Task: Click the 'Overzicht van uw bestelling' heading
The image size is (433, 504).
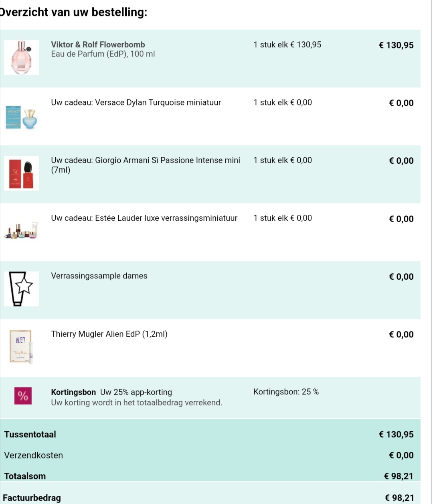Action: point(73,12)
